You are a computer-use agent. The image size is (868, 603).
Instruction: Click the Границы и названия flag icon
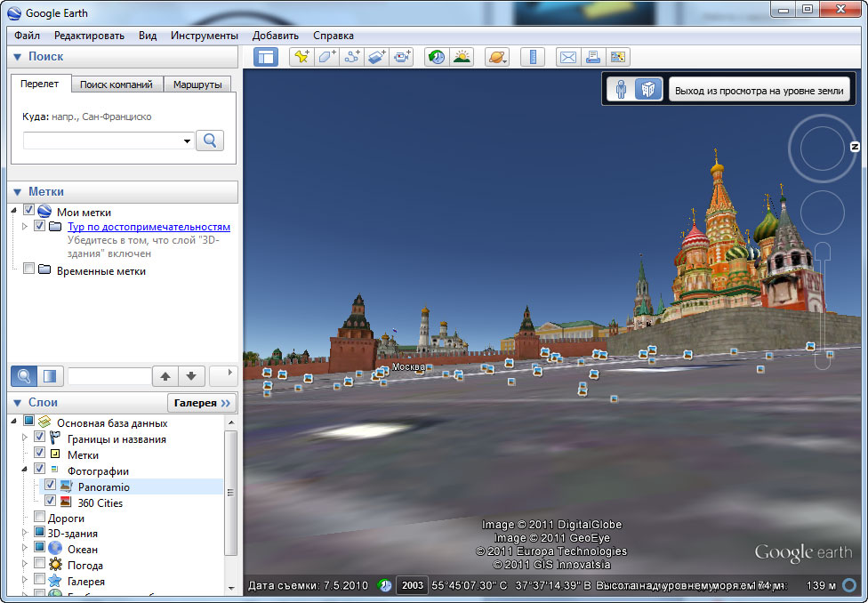[x=55, y=438]
